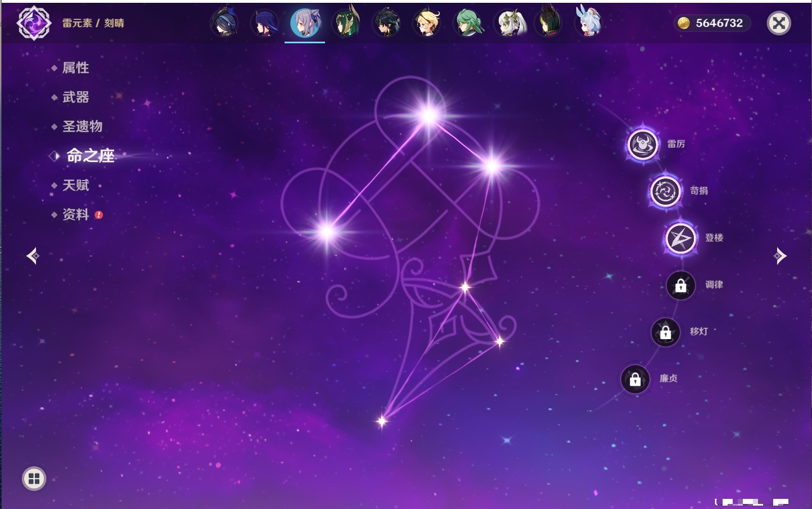Viewport: 812px width, 509px height.
Task: Open the 武器 weapon menu
Action: click(x=75, y=97)
